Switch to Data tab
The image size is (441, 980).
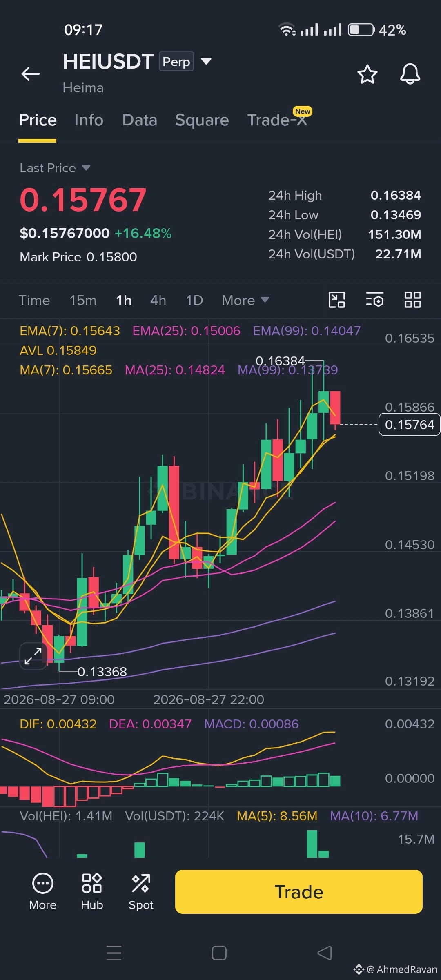pos(140,120)
